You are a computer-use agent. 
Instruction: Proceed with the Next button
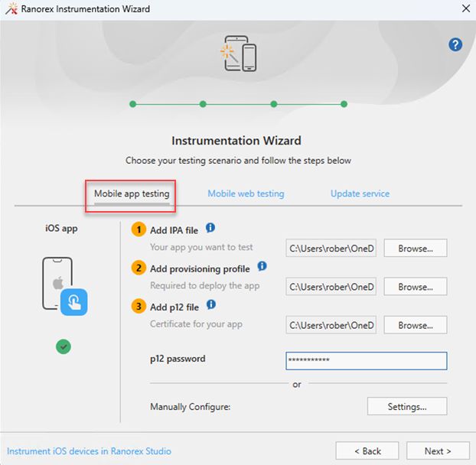pos(438,450)
